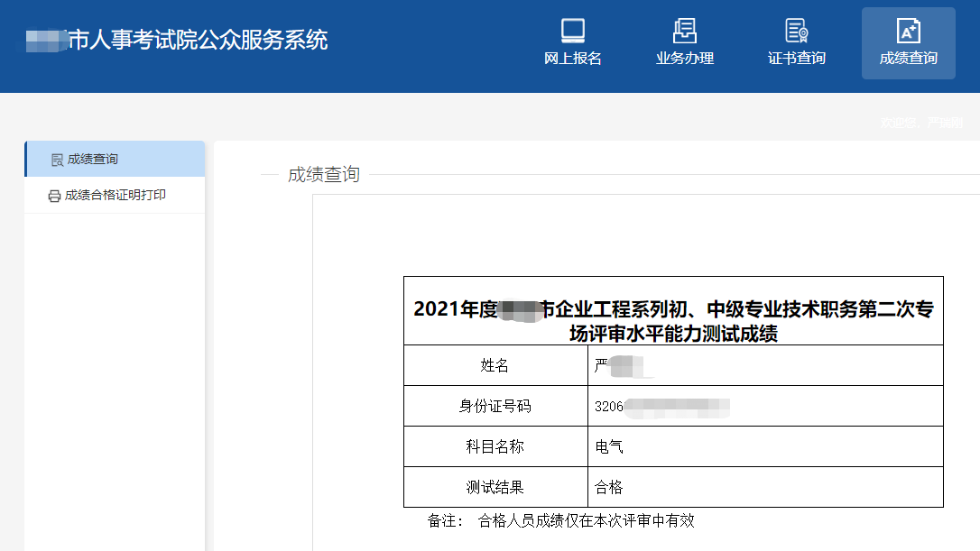Click the printer icon in sidebar

[54, 196]
